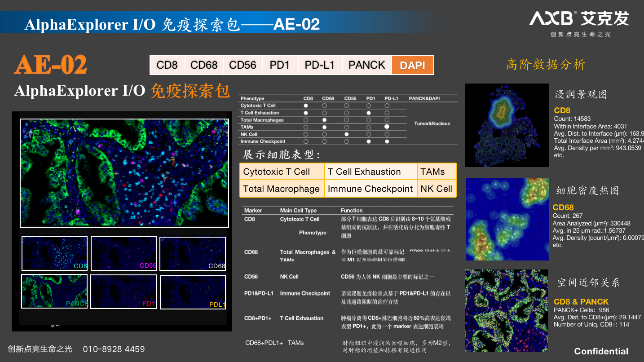Click the 浸润景观图 title
This screenshot has width=644, height=362.
coord(581,94)
